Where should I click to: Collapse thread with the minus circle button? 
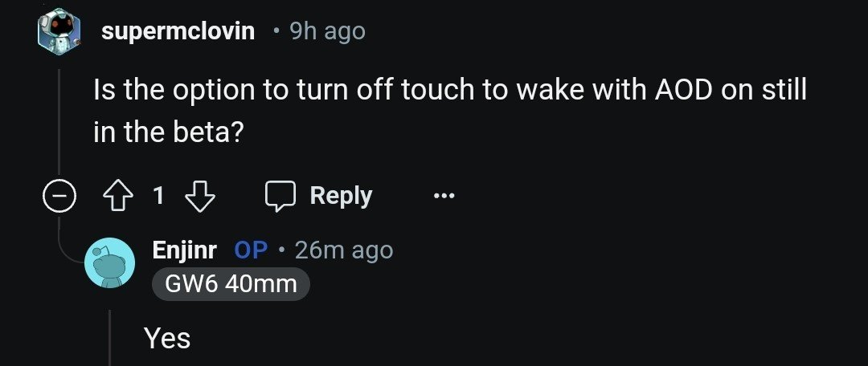[59, 196]
